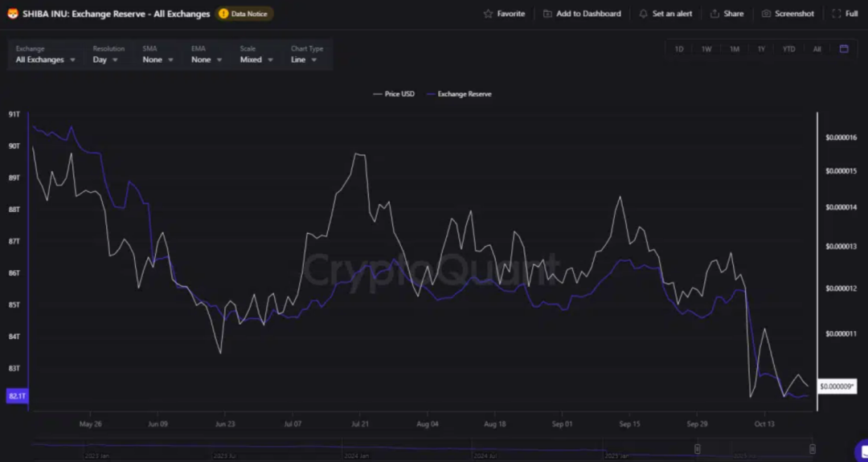Image resolution: width=868 pixels, height=462 pixels.
Task: Open the Exchange dropdown showing All Exchanges
Action: 46,59
